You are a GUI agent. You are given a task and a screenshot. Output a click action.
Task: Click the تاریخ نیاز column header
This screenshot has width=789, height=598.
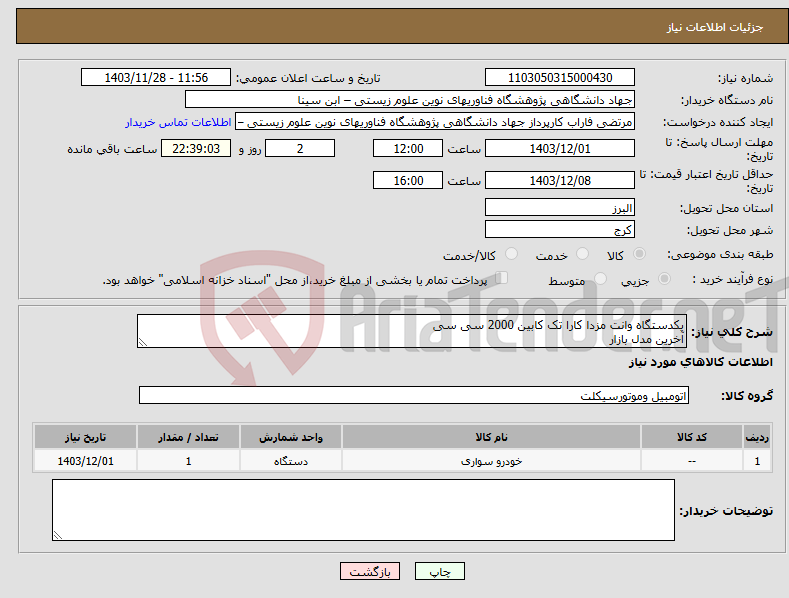[85, 437]
